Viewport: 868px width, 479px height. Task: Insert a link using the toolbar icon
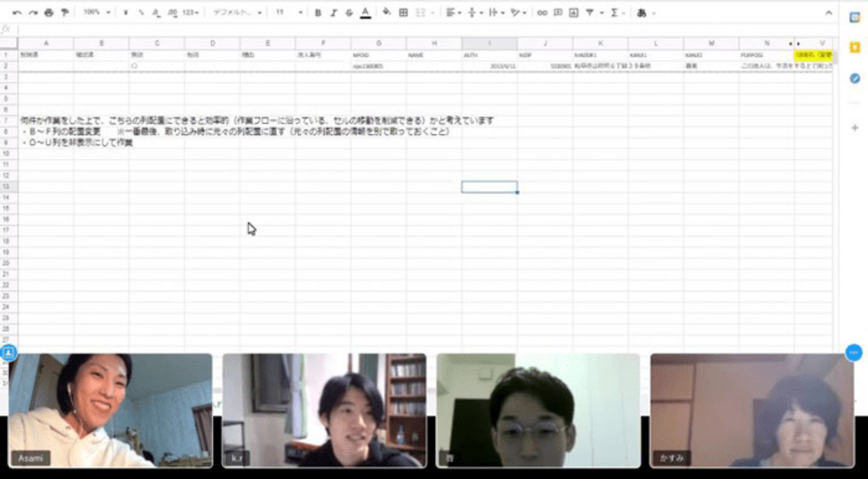coord(542,13)
